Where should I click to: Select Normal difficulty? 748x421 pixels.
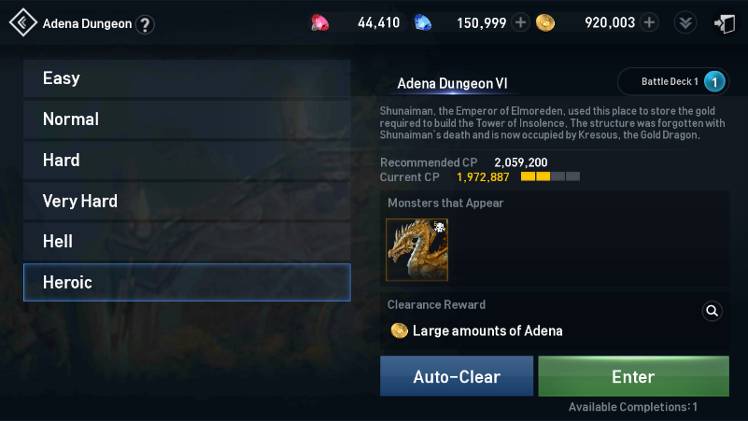(x=187, y=119)
